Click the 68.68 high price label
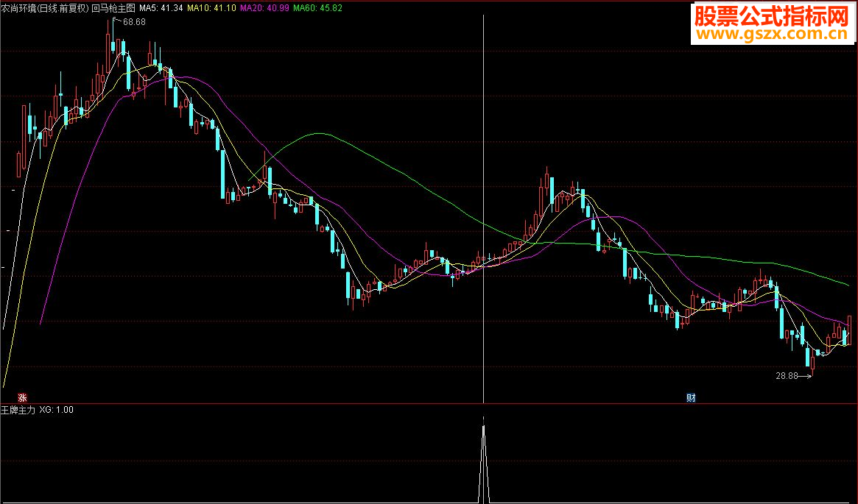This screenshot has width=858, height=504. pyautogui.click(x=134, y=22)
